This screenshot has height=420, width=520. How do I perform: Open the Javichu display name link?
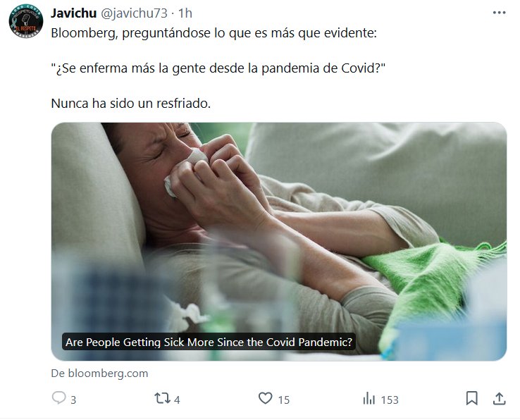[73, 13]
